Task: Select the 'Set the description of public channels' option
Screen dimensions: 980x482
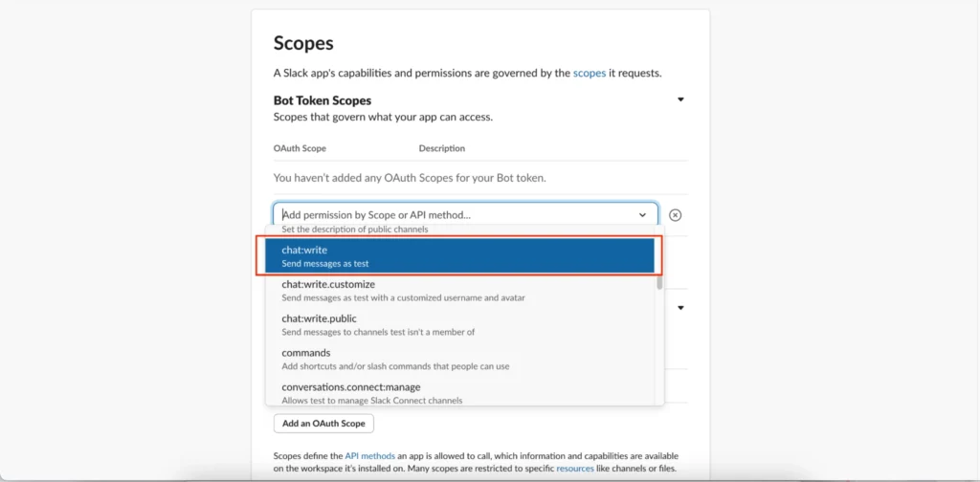Action: pos(459,230)
